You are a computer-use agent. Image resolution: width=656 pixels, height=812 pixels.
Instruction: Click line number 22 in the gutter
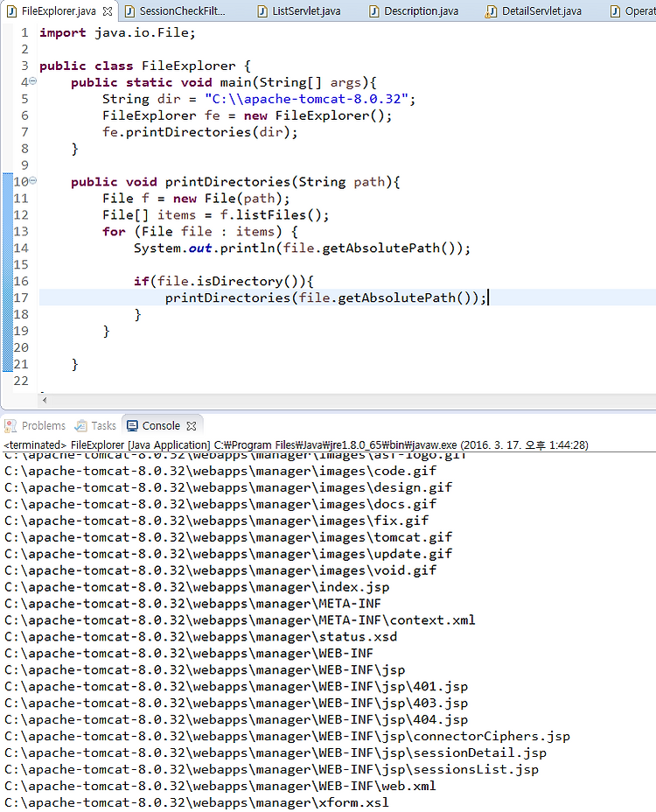[x=21, y=381]
